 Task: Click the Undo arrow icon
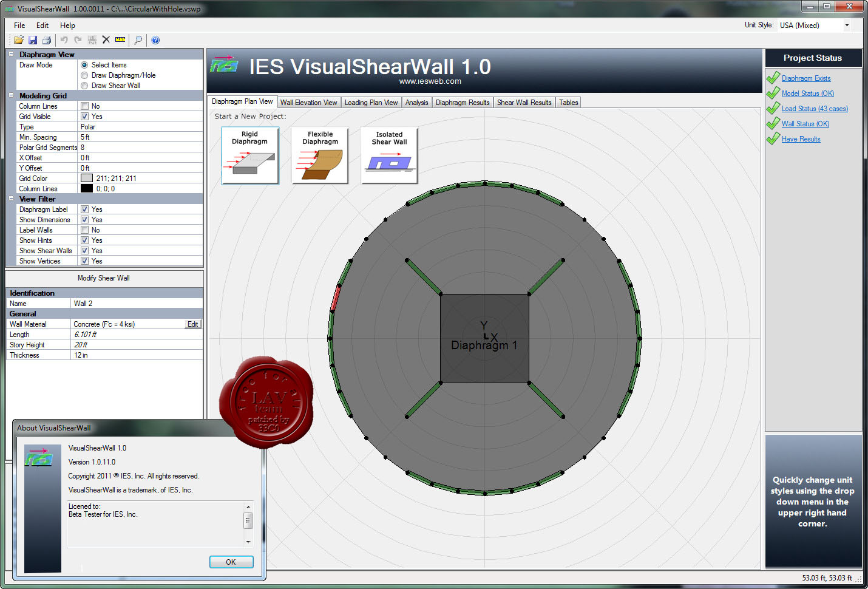tap(64, 40)
